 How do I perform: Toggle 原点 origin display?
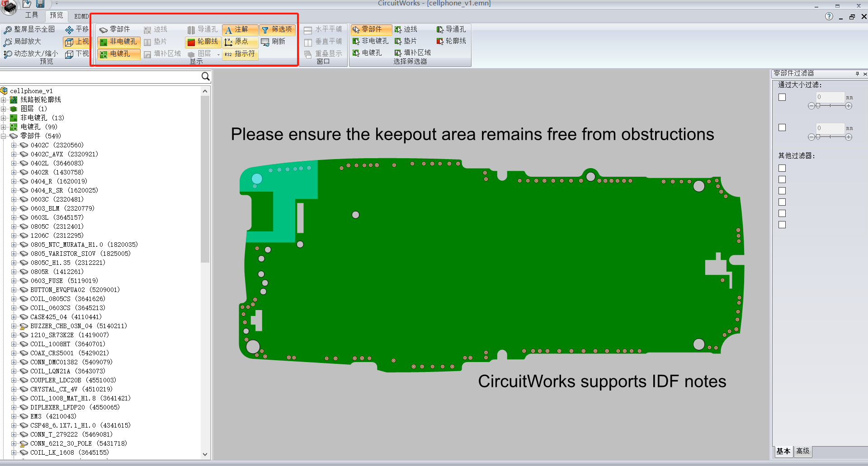240,42
